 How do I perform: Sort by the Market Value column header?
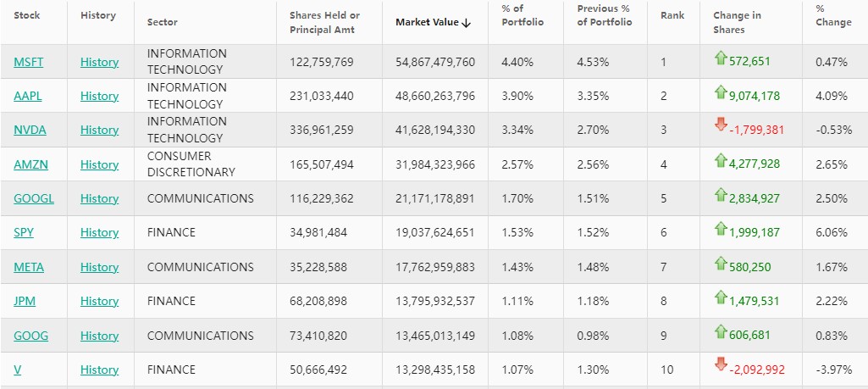tap(433, 22)
